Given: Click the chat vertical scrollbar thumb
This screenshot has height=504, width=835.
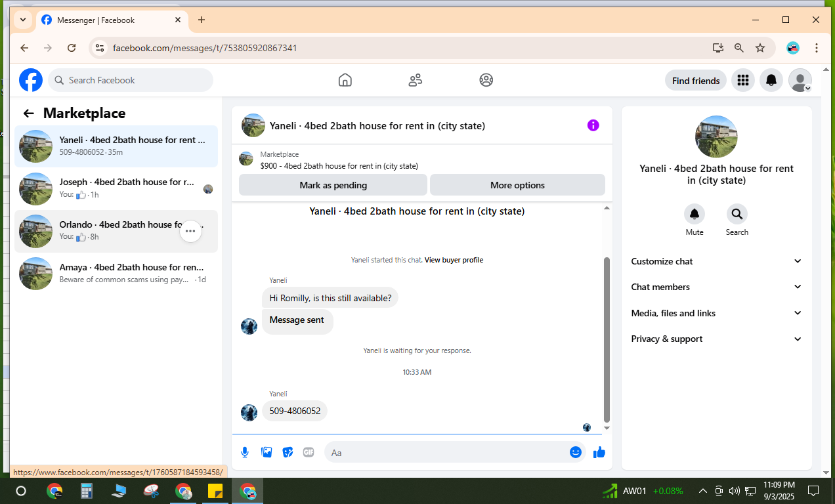Looking at the screenshot, I should pos(607,339).
